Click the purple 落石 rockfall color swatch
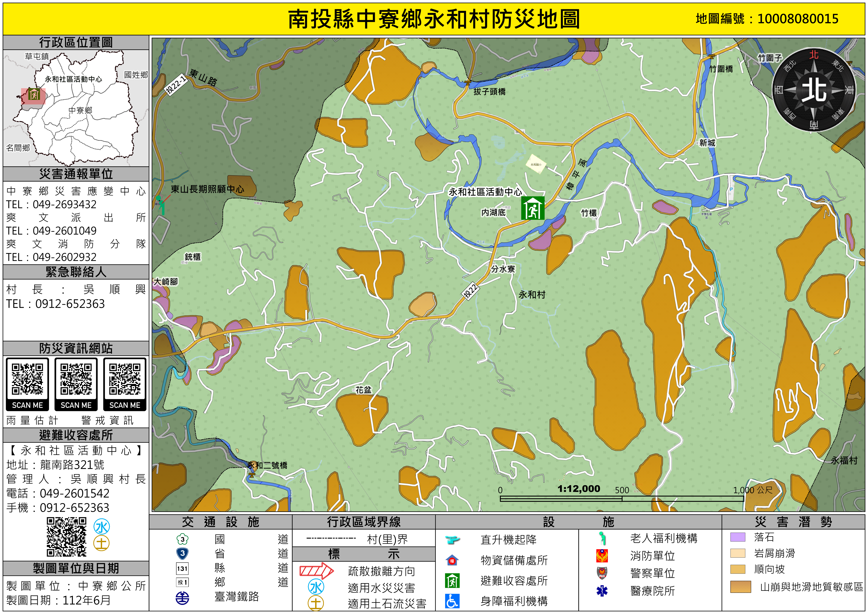Image resolution: width=868 pixels, height=614 pixels. pyautogui.click(x=738, y=537)
